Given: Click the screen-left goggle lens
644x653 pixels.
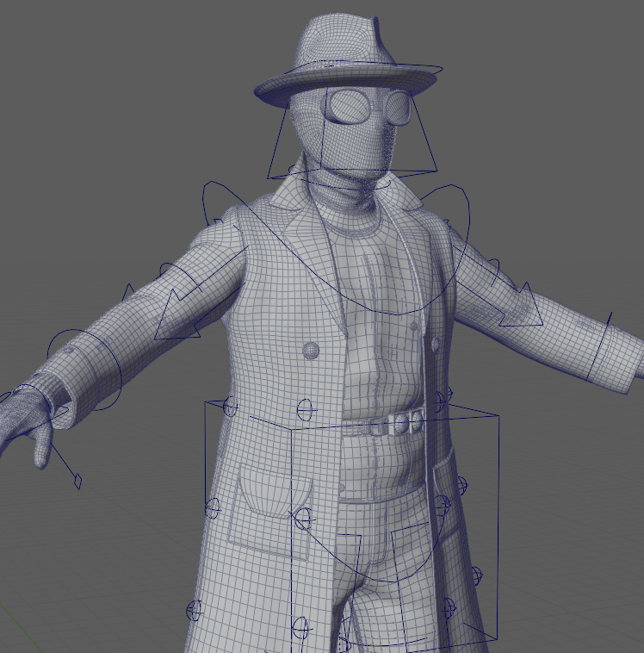Looking at the screenshot, I should pyautogui.click(x=350, y=107).
